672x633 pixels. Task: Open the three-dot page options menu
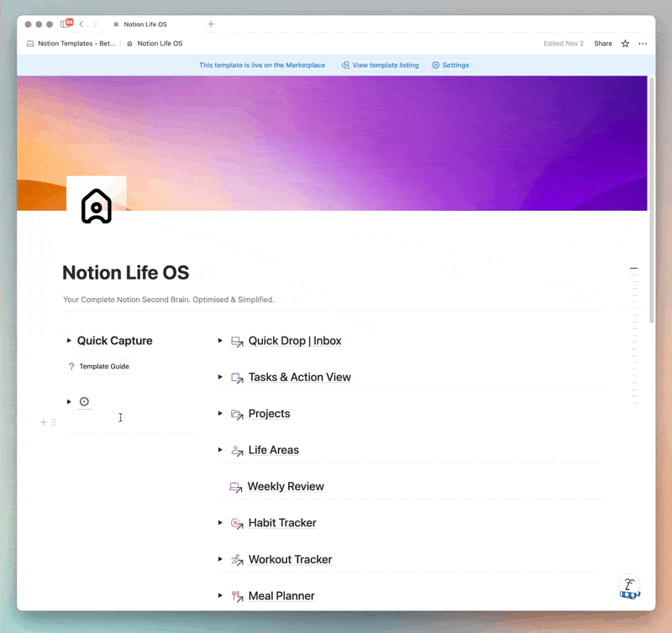[643, 44]
